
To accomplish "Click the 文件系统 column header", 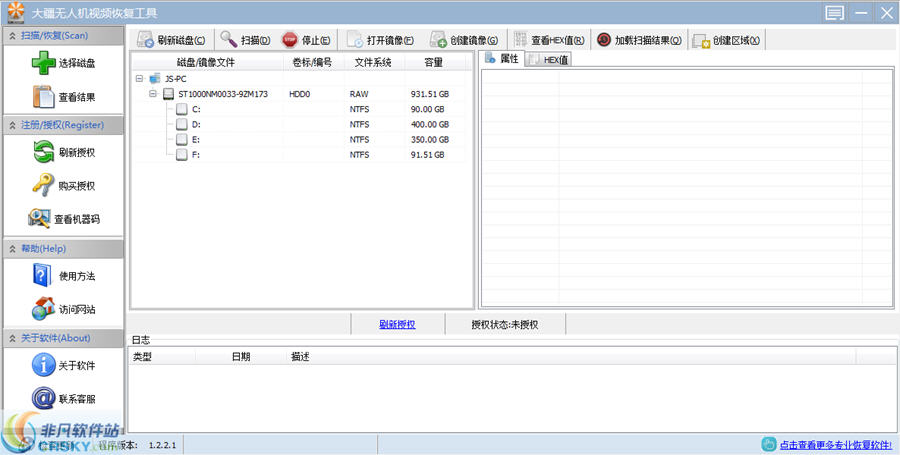I will [373, 63].
